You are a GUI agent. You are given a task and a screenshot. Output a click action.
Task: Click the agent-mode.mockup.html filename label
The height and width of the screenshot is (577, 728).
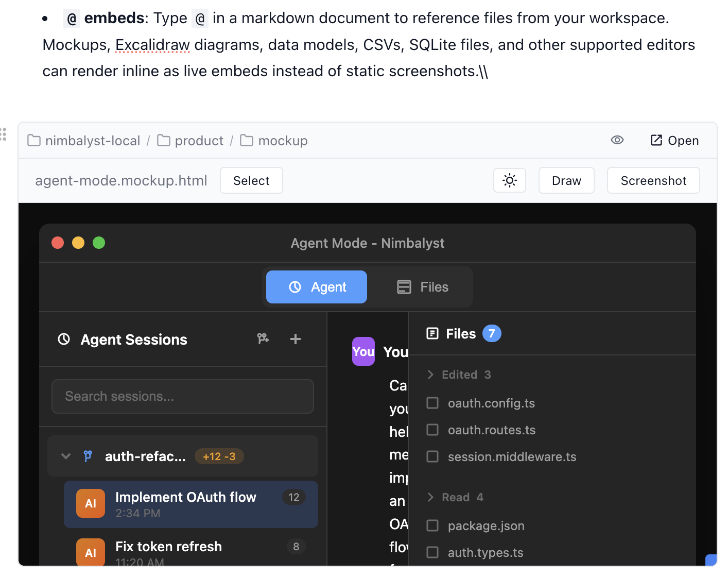pos(121,180)
